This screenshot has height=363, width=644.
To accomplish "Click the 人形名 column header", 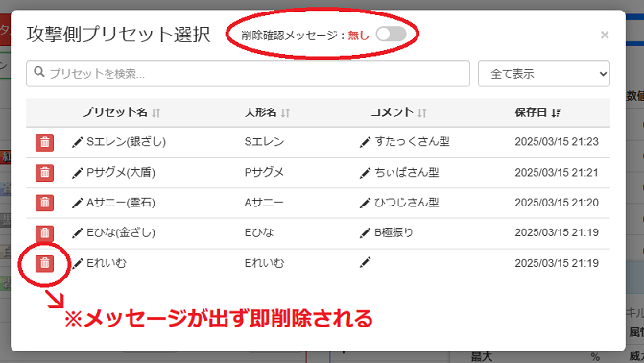I will pos(261,112).
